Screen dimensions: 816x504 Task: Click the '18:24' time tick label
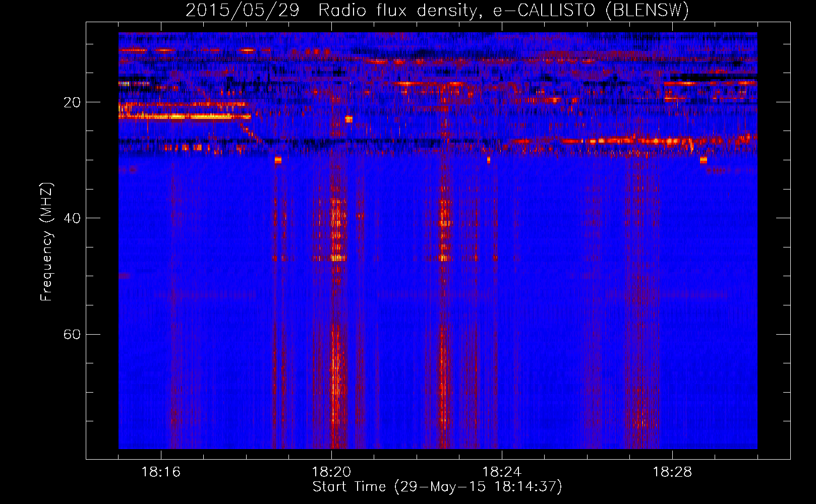tap(502, 472)
